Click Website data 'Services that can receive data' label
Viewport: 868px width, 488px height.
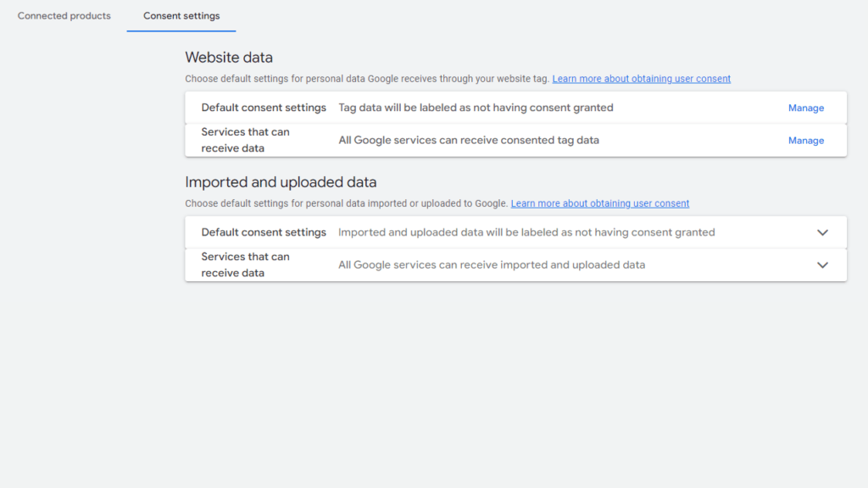click(x=245, y=140)
